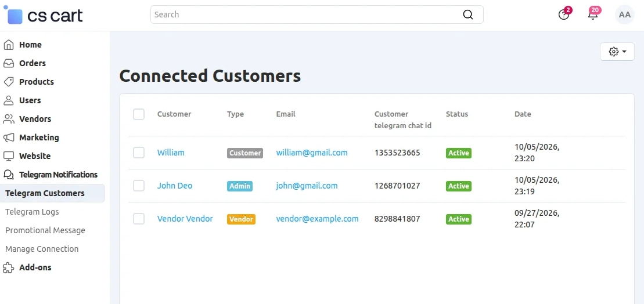Click the search magnifier icon
644x304 pixels.
click(x=468, y=15)
